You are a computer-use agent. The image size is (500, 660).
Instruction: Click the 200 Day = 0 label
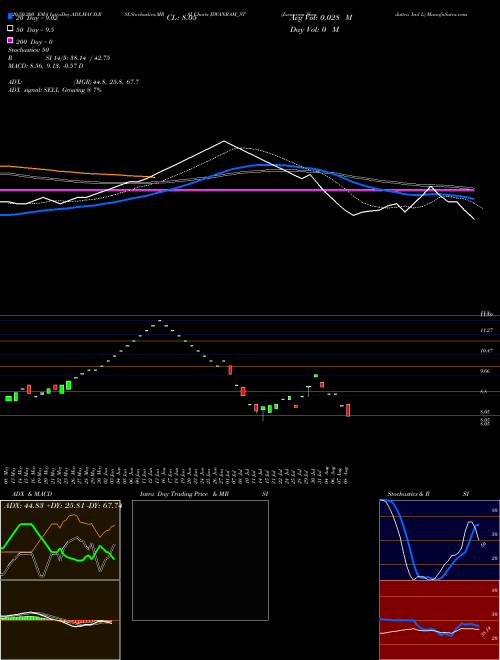[34, 42]
